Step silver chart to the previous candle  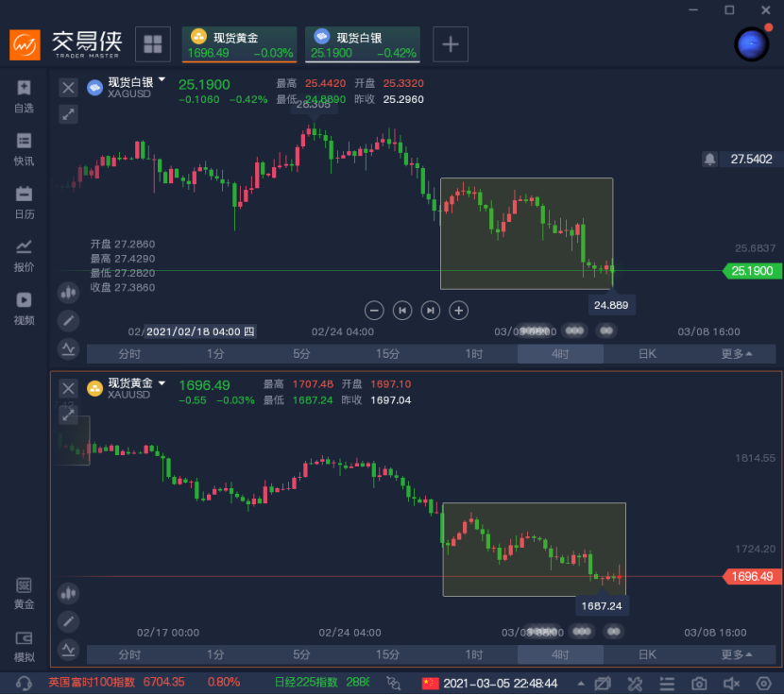click(x=402, y=310)
